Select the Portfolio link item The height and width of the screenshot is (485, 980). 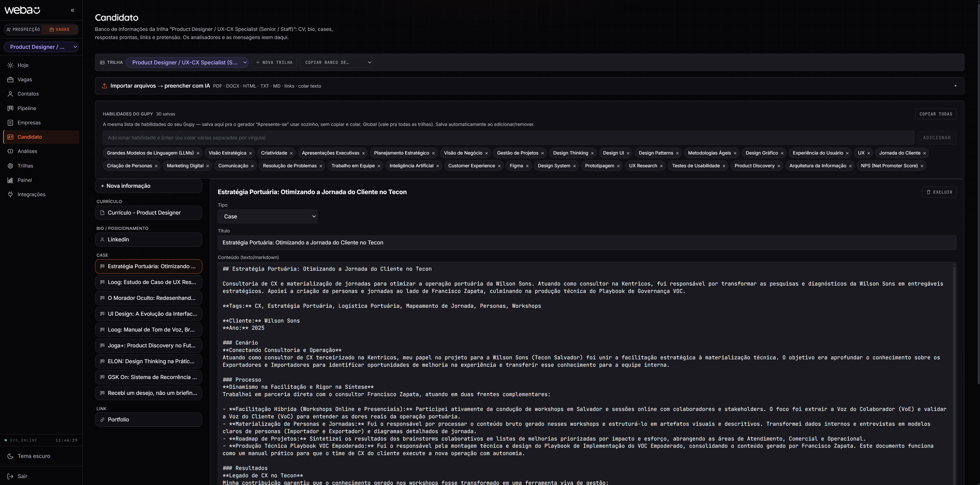[148, 420]
